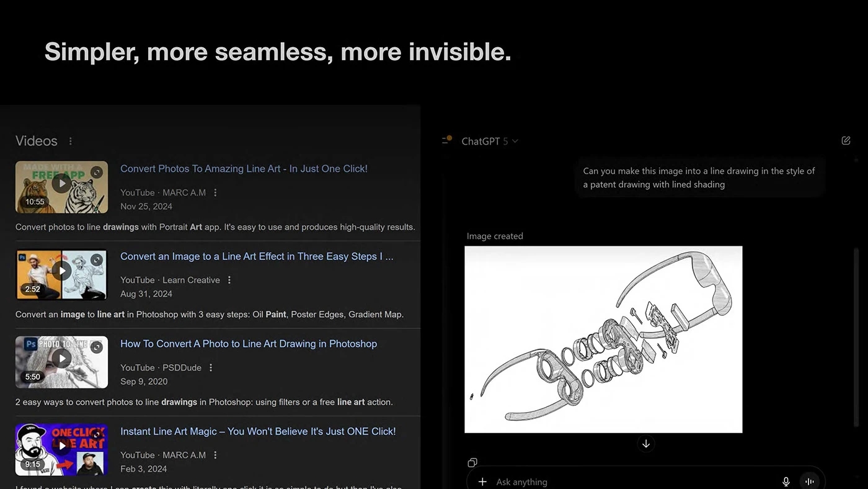Image resolution: width=868 pixels, height=489 pixels.
Task: Click the description '2 easy ways to convert photos'
Action: tap(204, 402)
